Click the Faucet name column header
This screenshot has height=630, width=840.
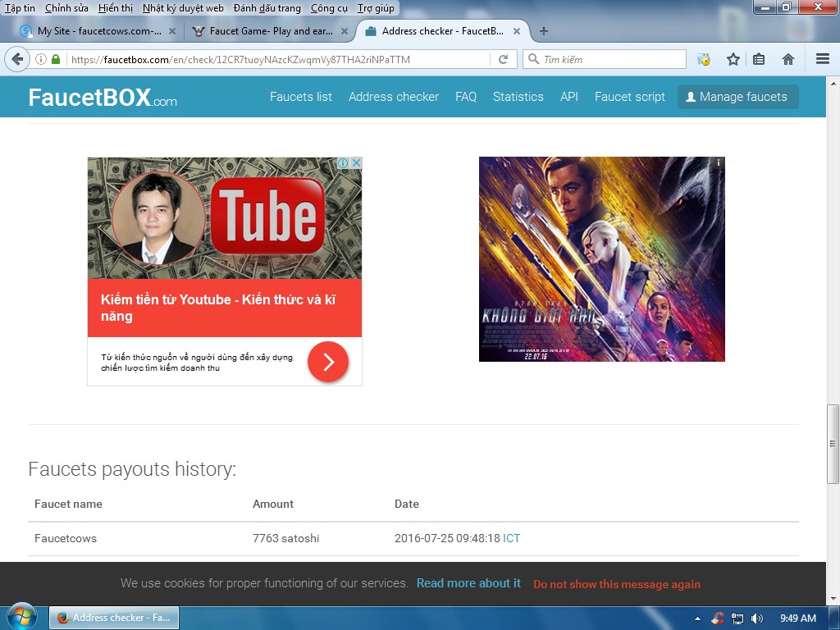(x=68, y=504)
